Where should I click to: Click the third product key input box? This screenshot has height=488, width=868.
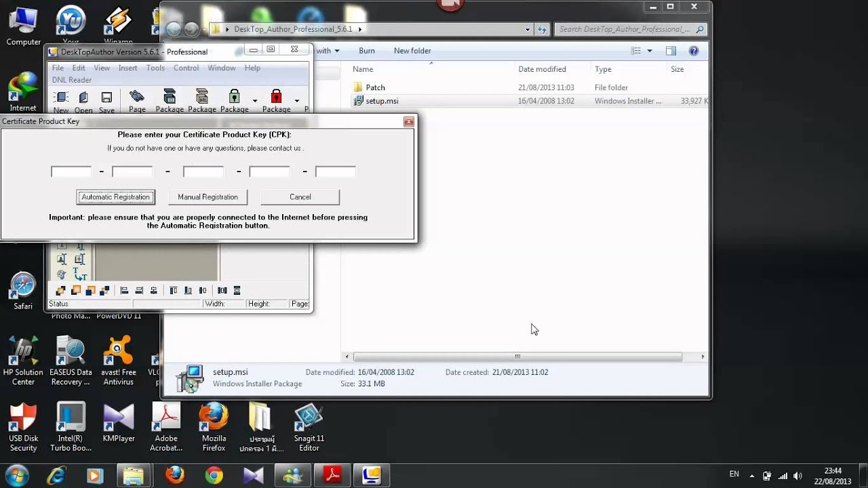(203, 171)
